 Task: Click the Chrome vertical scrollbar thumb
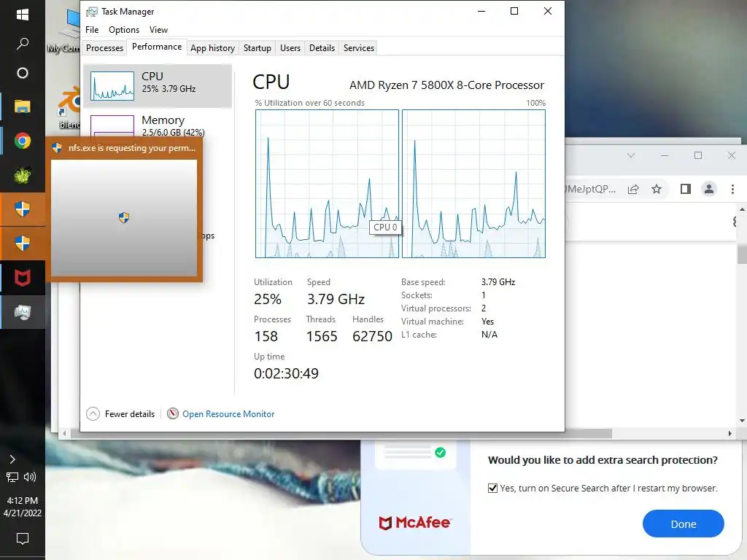point(742,253)
